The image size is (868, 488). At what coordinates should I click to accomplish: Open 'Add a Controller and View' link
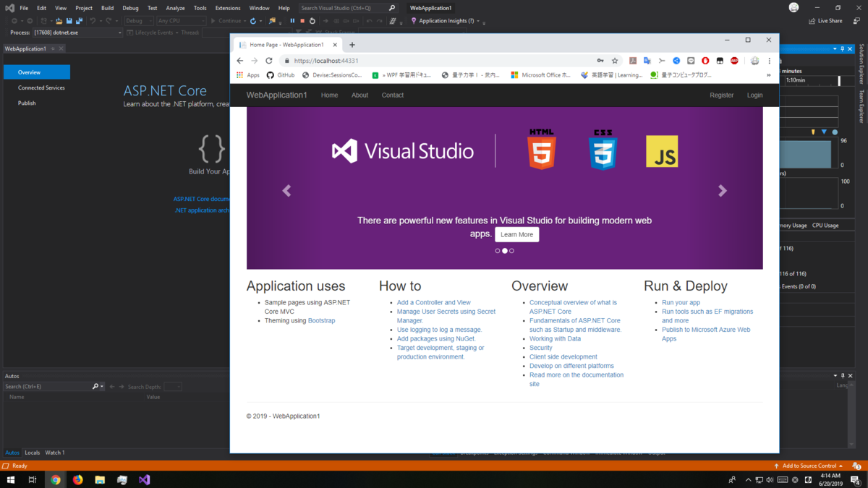(434, 302)
